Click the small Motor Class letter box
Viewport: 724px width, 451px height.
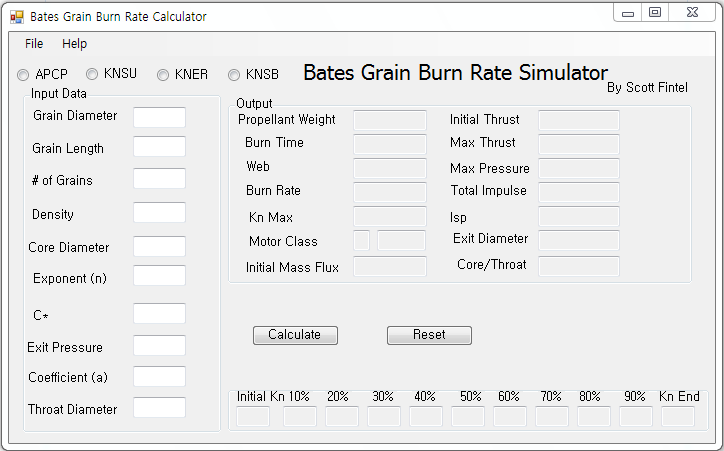[362, 241]
